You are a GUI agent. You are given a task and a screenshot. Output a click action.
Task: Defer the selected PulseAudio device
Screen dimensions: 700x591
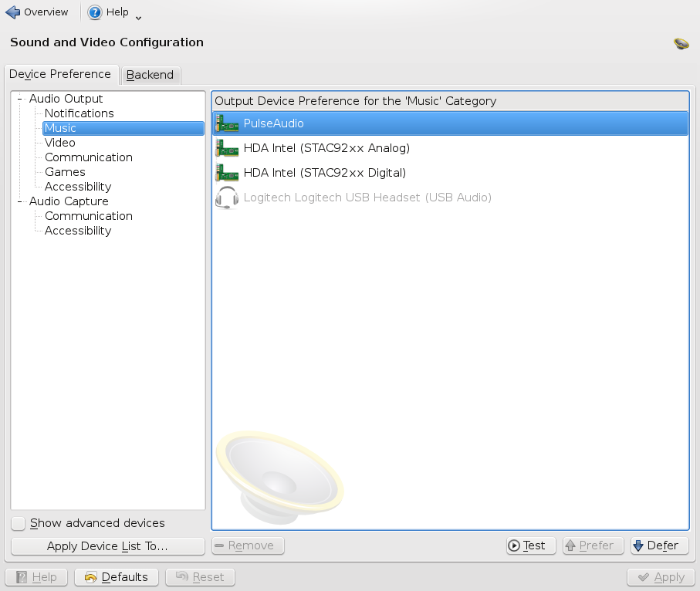tap(660, 545)
